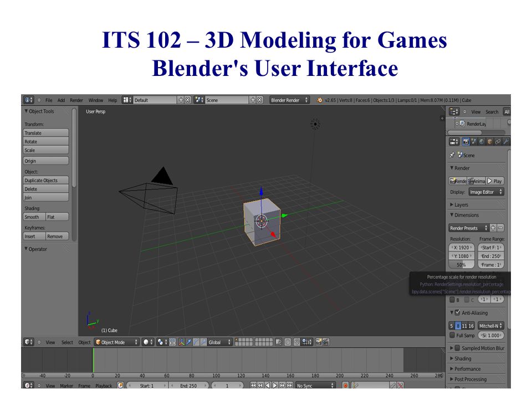Image resolution: width=532 pixels, height=399 pixels.
Task: Click the Translate button
Action: click(x=46, y=132)
